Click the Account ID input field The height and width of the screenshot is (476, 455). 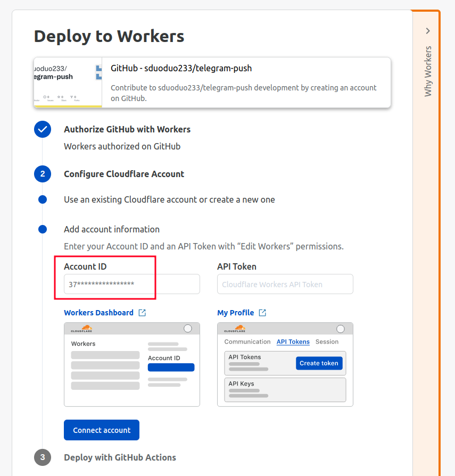pyautogui.click(x=132, y=284)
